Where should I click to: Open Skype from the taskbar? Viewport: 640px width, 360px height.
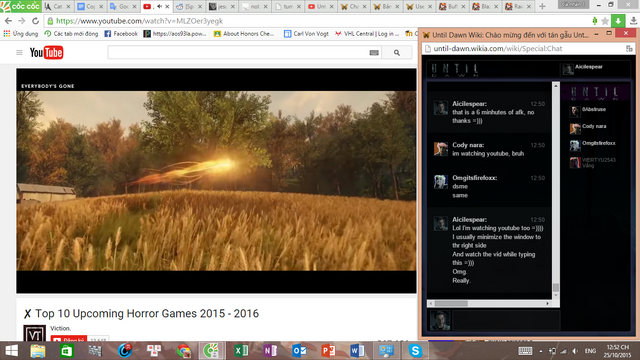(415, 351)
